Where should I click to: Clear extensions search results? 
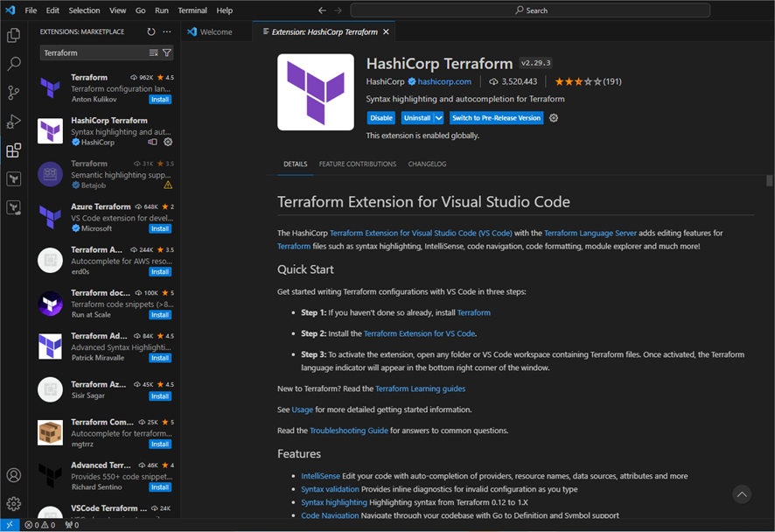[154, 52]
